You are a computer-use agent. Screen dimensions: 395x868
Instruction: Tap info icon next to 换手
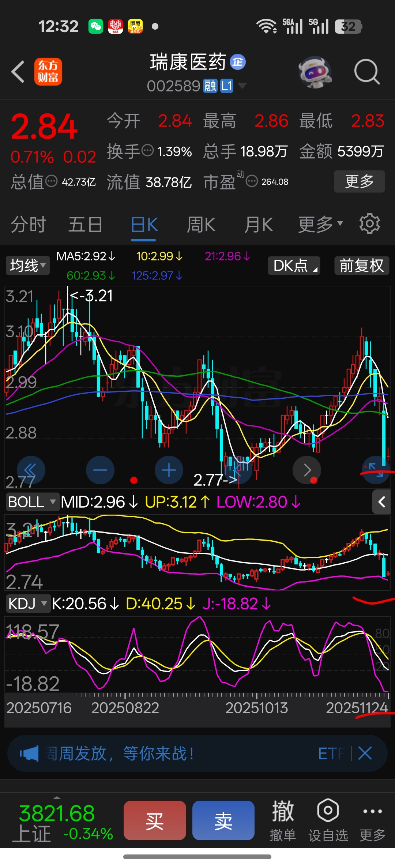coord(147,150)
